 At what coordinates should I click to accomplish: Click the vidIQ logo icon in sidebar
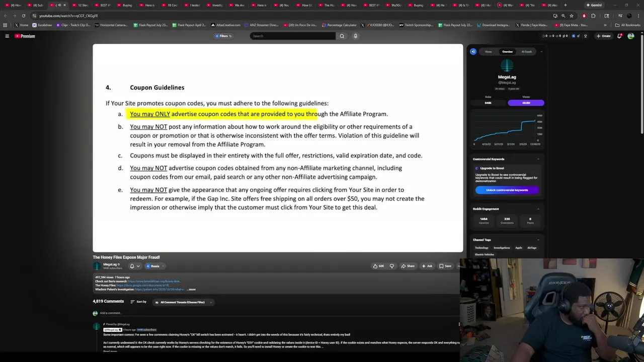coord(473,51)
